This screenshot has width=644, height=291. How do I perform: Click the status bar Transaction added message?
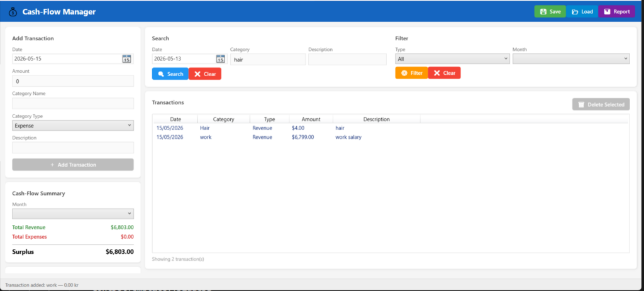click(42, 285)
